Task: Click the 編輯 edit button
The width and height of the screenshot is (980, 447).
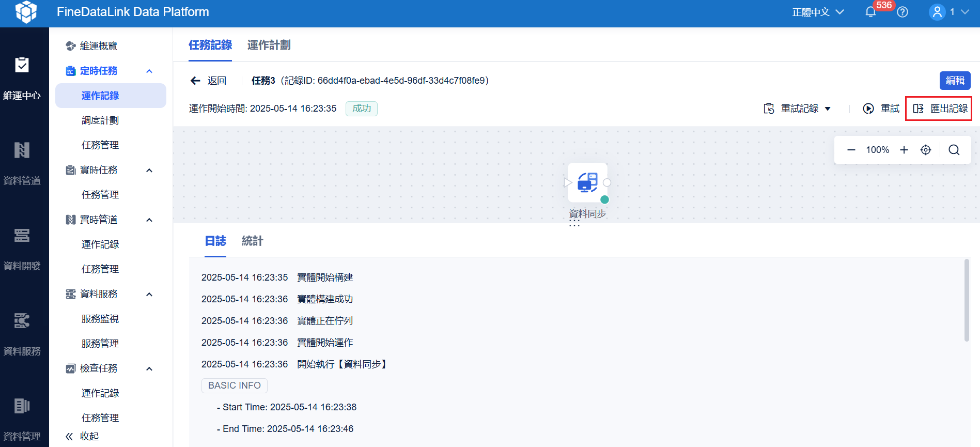Action: [x=955, y=81]
